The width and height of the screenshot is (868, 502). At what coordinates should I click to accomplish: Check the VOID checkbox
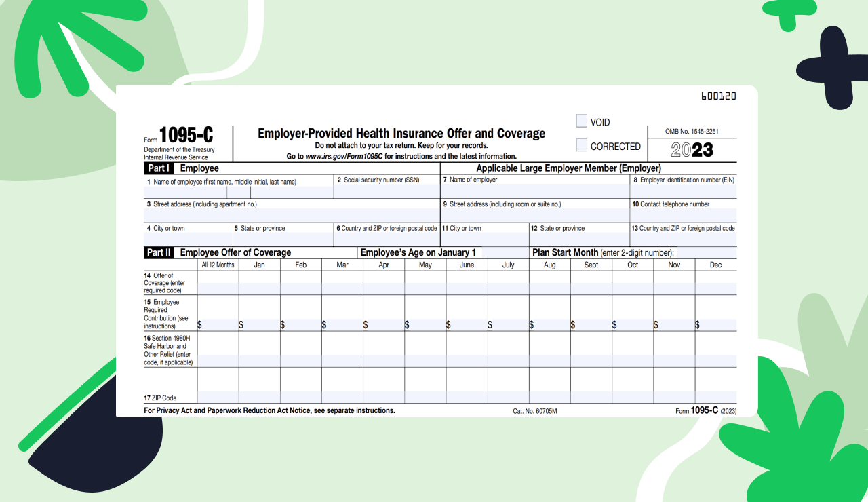coord(581,121)
